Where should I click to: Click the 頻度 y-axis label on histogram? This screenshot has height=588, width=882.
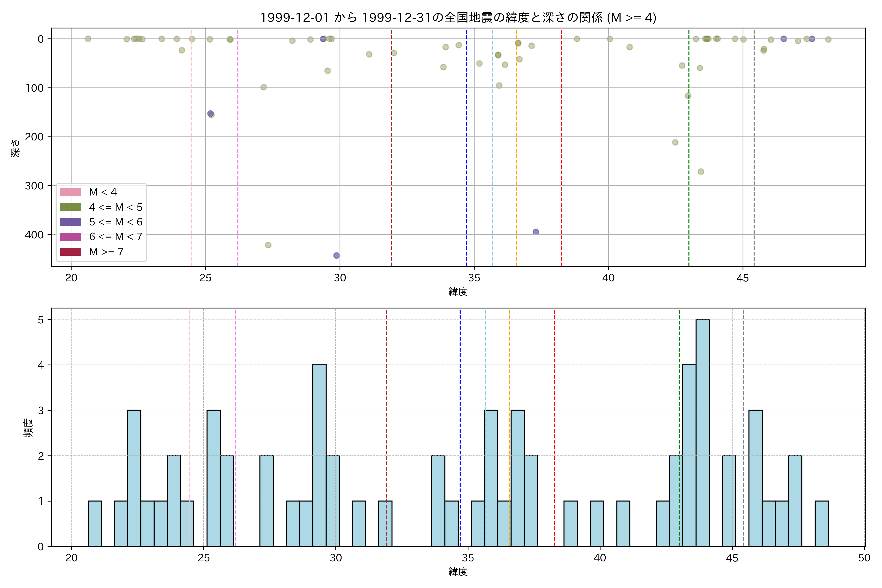[x=28, y=428]
